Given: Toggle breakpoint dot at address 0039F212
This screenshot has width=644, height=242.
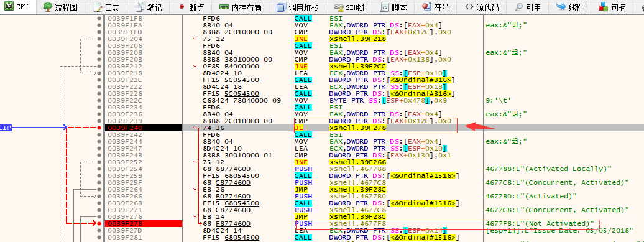Looking at the screenshot, I should point(99,66).
